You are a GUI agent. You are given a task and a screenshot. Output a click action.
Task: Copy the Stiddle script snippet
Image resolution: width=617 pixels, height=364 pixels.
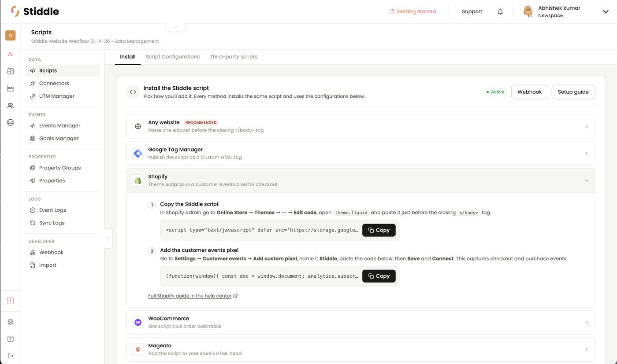point(379,230)
